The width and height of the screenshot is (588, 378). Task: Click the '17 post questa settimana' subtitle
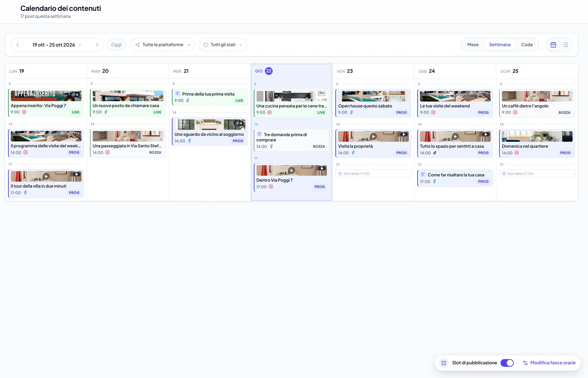(45, 16)
